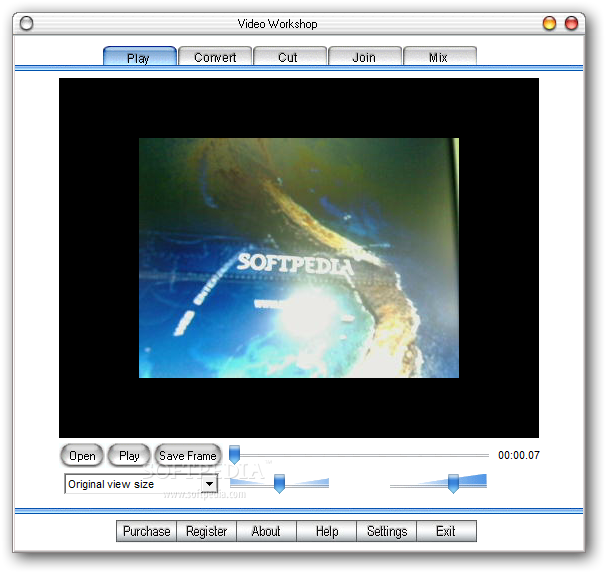Open the Settings dialog

386,531
